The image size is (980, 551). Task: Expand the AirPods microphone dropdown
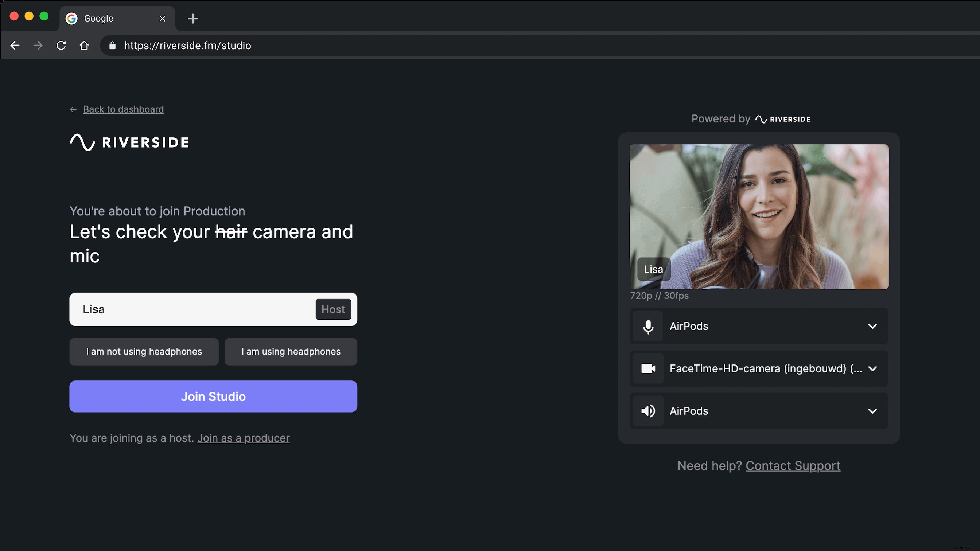click(873, 326)
